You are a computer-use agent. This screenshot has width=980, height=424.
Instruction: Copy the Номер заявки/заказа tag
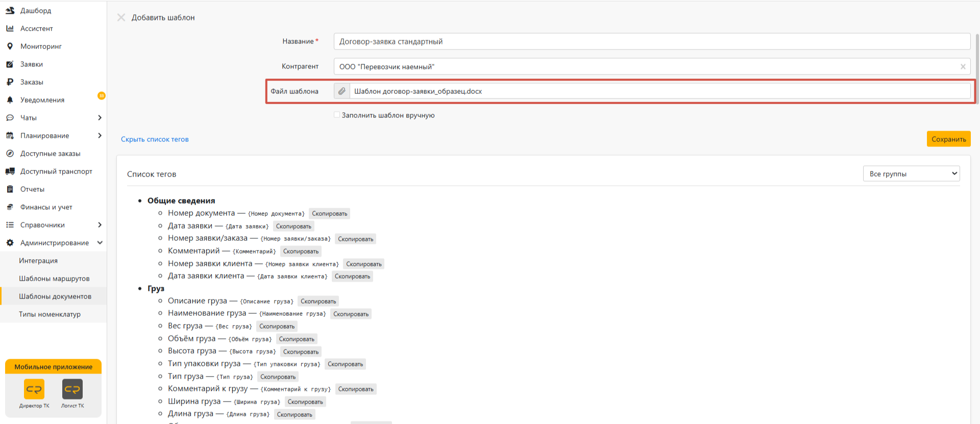(355, 239)
